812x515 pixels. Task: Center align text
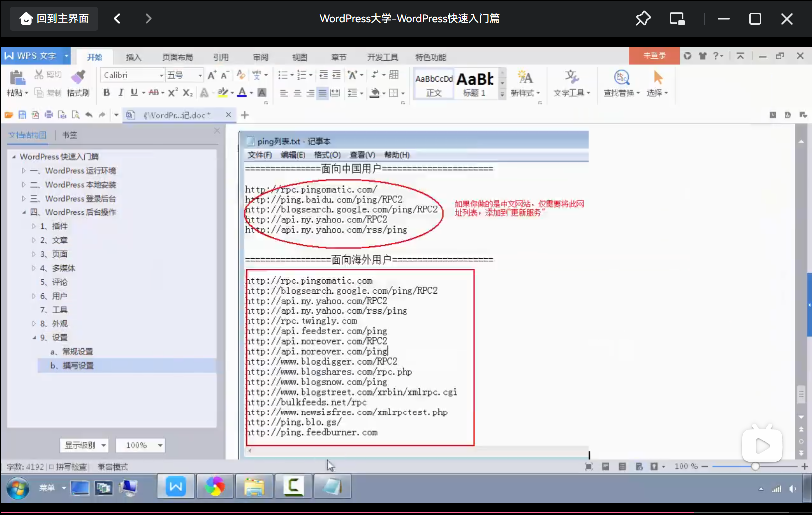[297, 93]
